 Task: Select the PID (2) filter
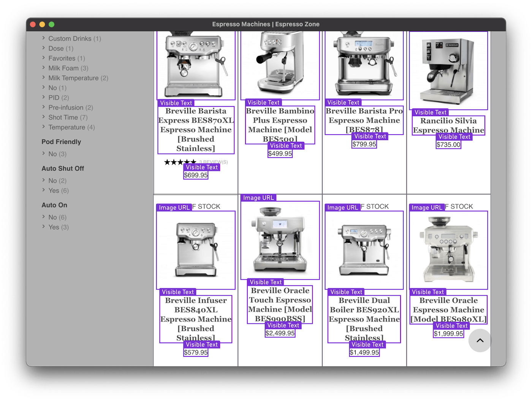coord(59,98)
